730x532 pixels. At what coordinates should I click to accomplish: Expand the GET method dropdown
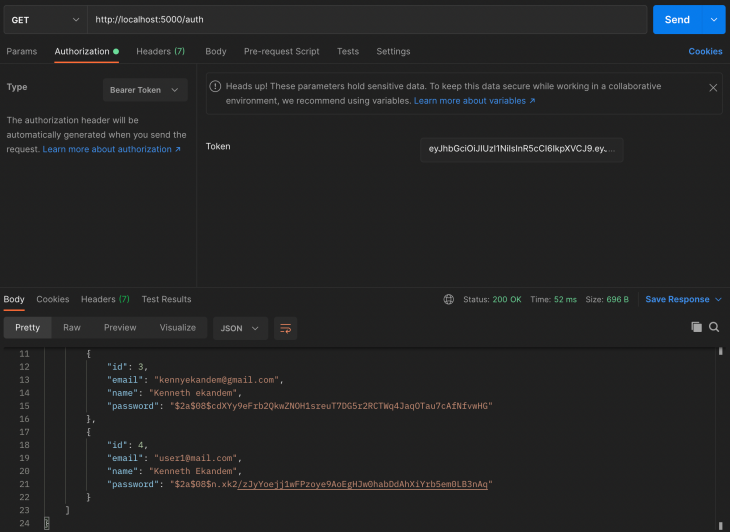click(x=46, y=20)
